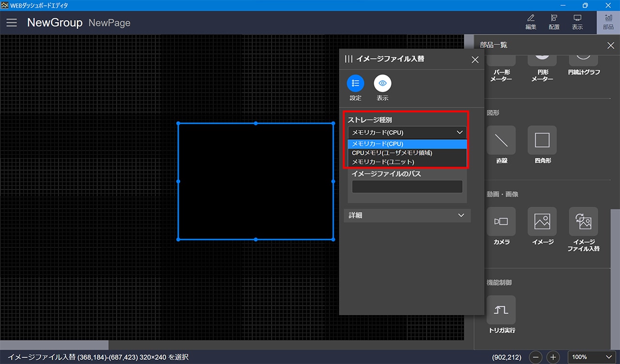
Task: Open the 配置 arrangement menu
Action: pos(554,22)
